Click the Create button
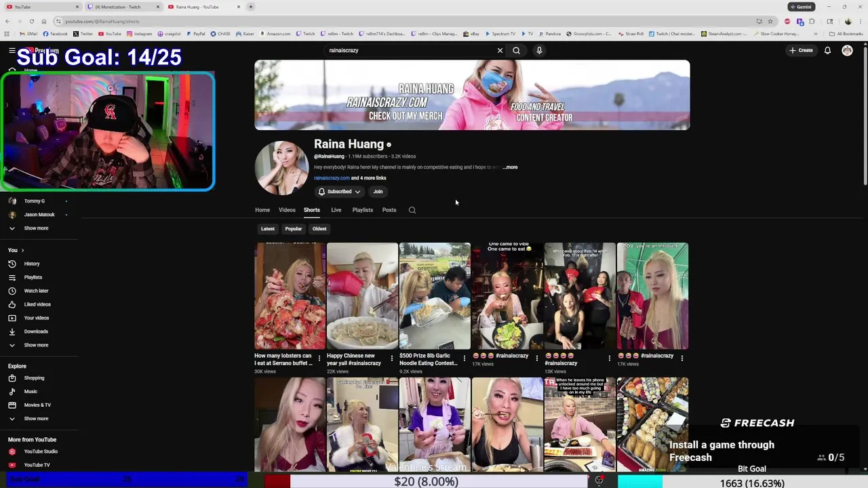 (x=801, y=50)
